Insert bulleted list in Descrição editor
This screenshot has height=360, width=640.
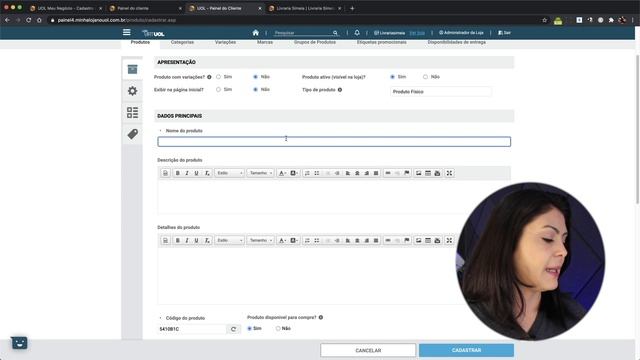coord(317,173)
